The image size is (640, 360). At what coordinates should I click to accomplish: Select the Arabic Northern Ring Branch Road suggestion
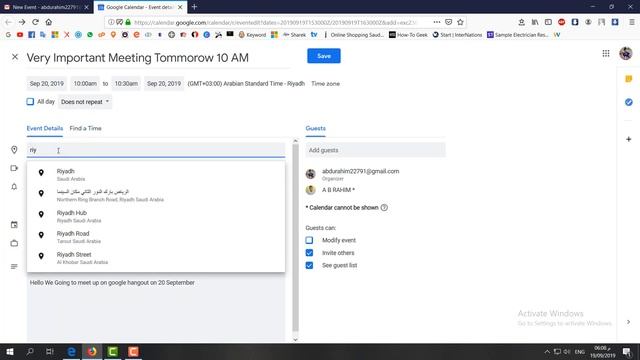click(x=156, y=195)
